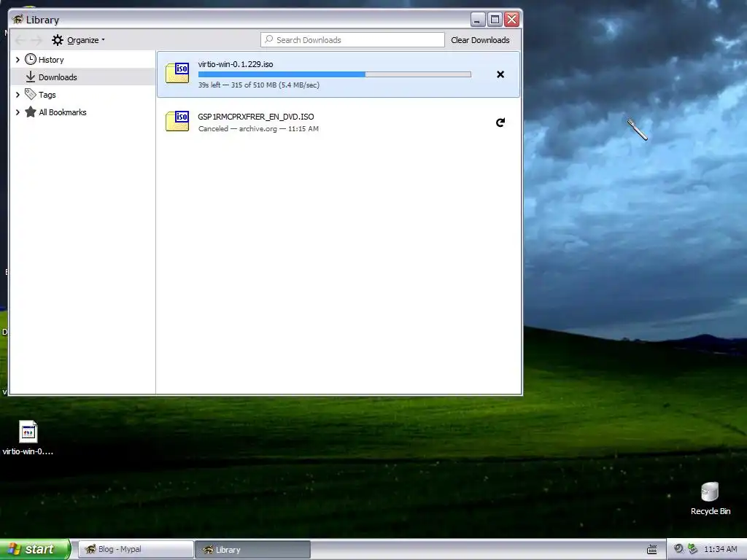Viewport: 747px width, 560px height.
Task: Click the iso file icon of virtio-win download
Action: [177, 74]
